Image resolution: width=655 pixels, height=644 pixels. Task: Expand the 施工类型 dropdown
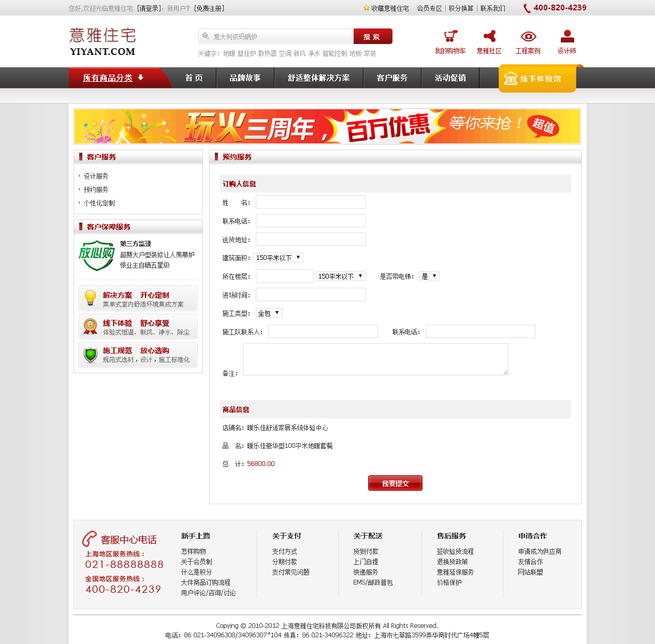(x=269, y=313)
